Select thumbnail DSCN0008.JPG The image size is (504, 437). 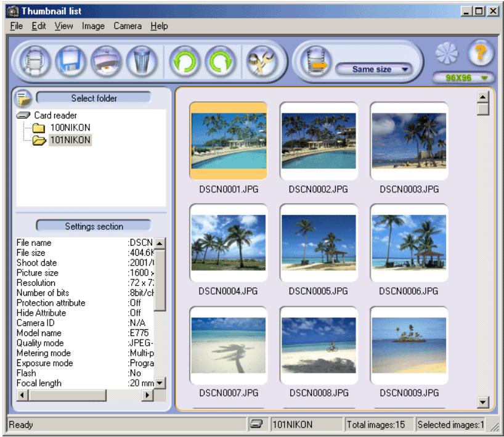[319, 345]
